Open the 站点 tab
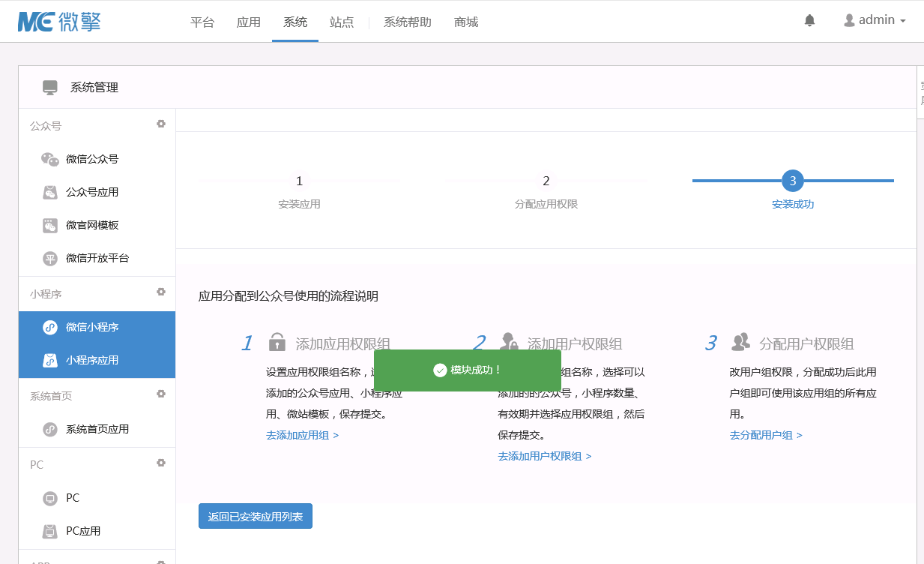The image size is (924, 564). click(x=342, y=22)
